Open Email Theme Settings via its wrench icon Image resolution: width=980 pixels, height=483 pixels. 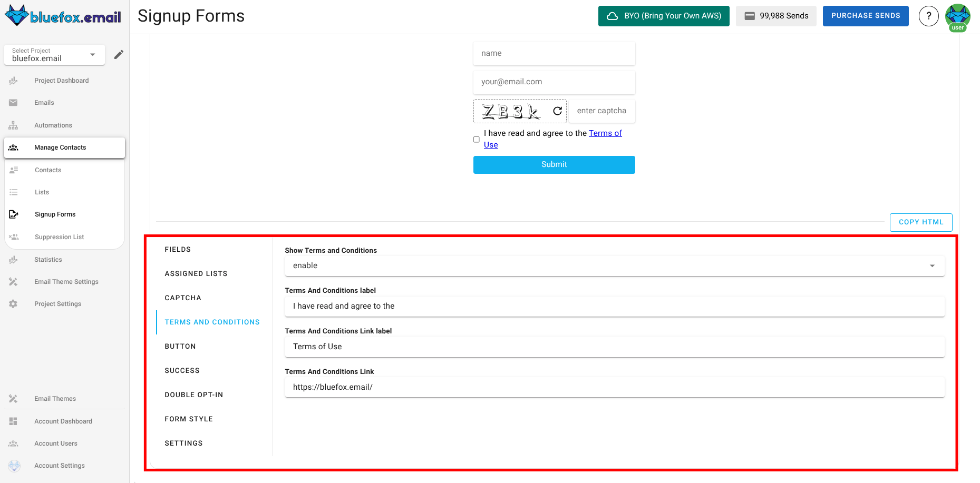coord(13,281)
